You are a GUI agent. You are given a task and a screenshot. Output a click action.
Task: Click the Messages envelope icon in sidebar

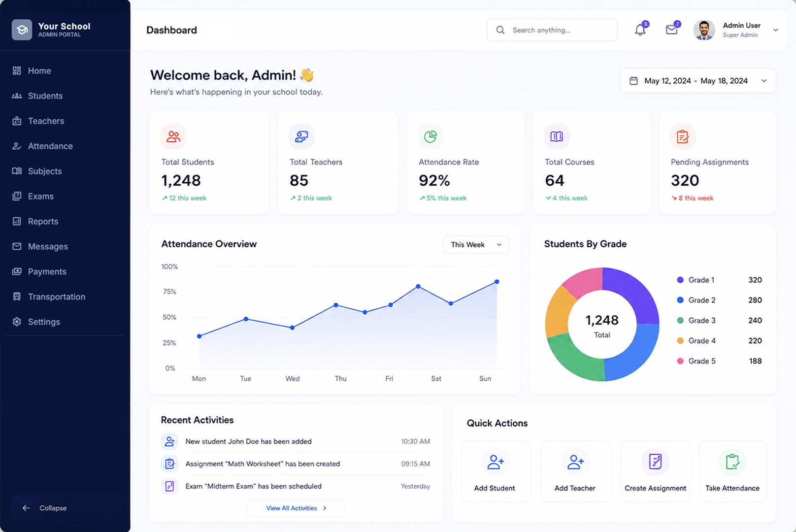click(x=17, y=246)
